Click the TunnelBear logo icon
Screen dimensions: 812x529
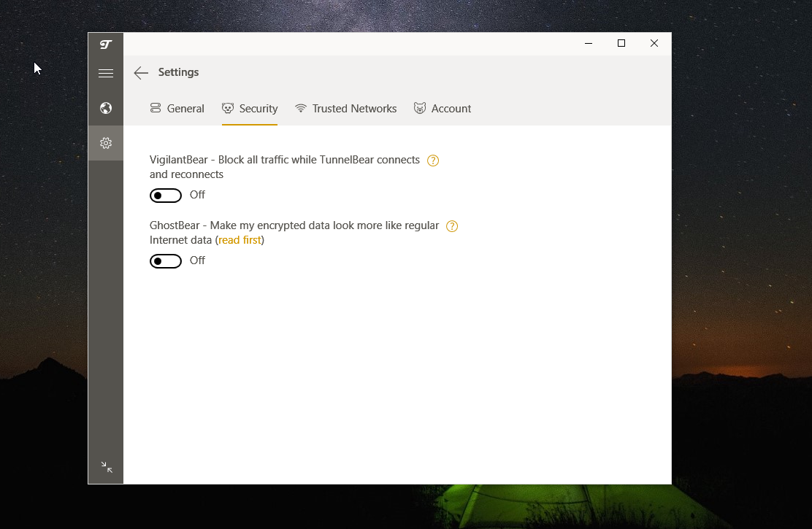(x=106, y=45)
